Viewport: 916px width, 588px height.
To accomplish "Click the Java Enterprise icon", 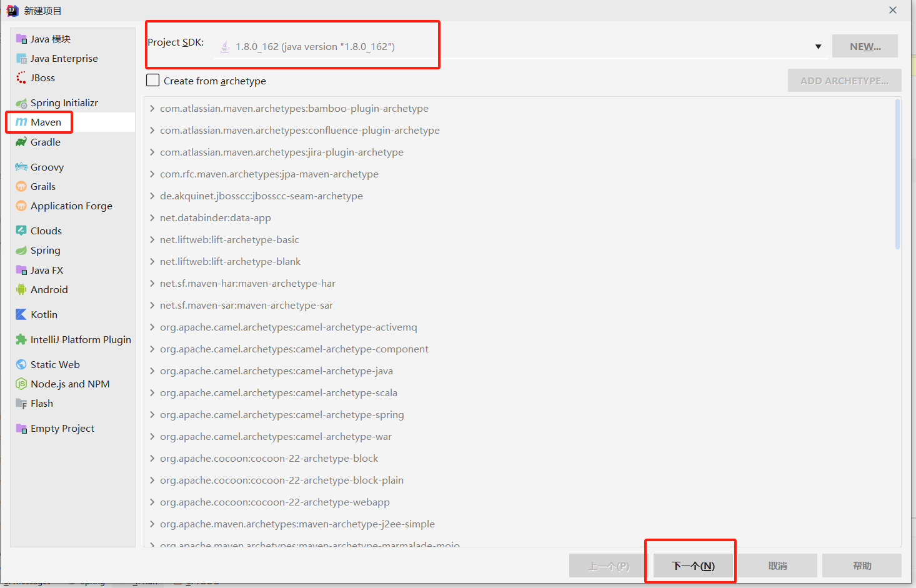I will (x=21, y=59).
